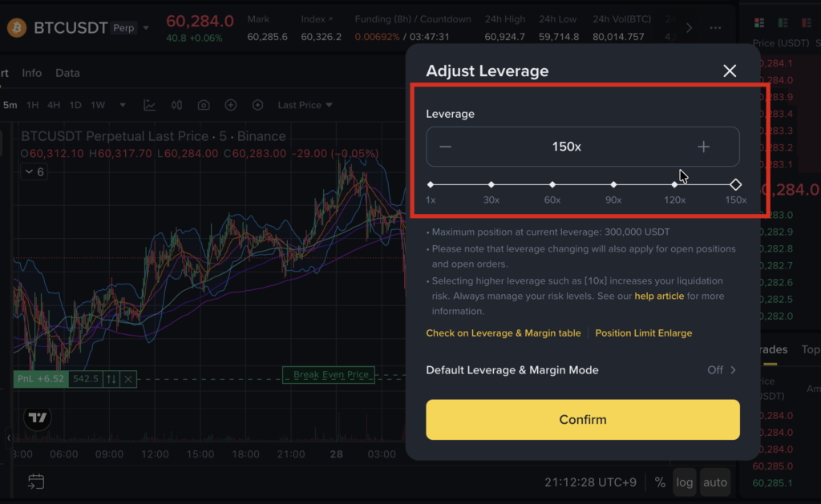Image resolution: width=821 pixels, height=504 pixels.
Task: Open the candlestick chart type icon
Action: pos(177,105)
